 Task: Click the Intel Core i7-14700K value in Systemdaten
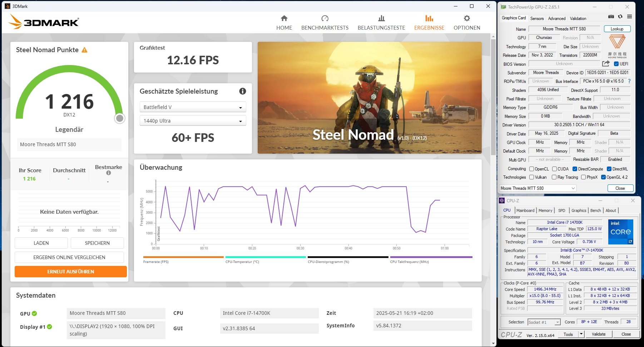(269, 313)
